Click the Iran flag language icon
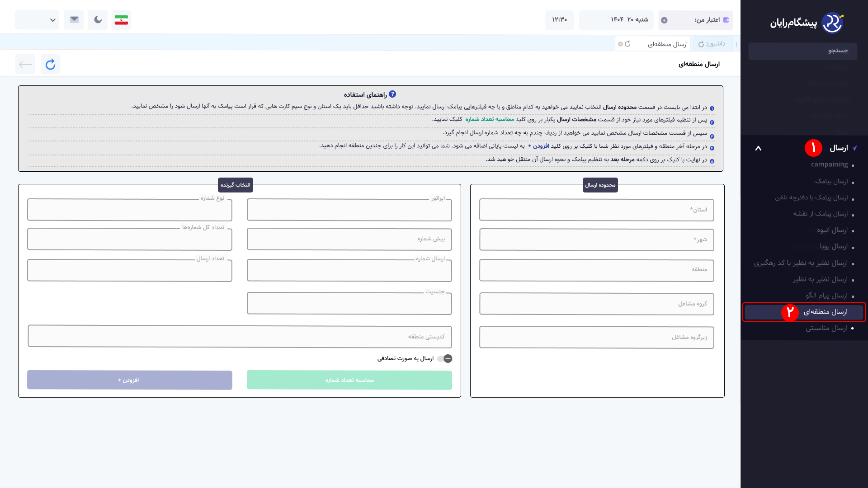This screenshot has width=868, height=488. (121, 19)
